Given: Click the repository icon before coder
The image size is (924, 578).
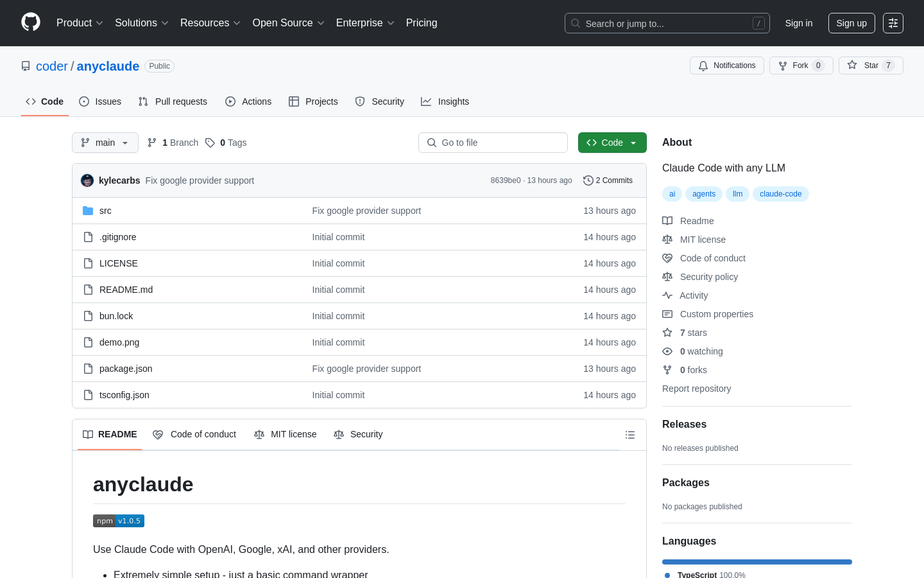Looking at the screenshot, I should tap(26, 66).
